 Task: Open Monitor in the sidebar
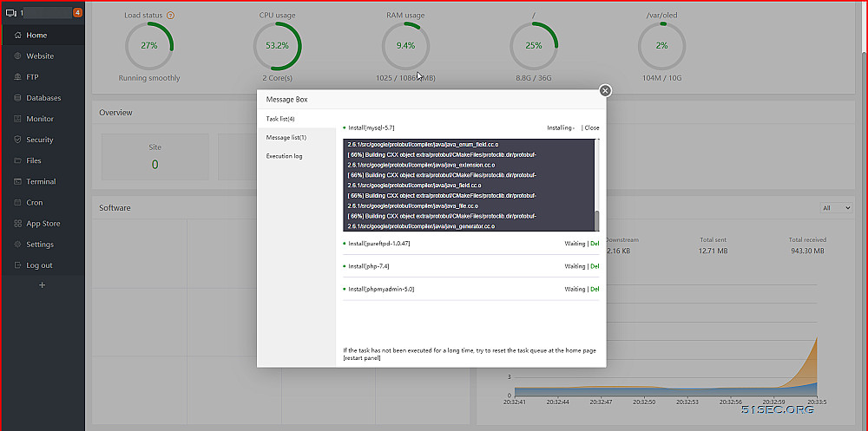(40, 119)
